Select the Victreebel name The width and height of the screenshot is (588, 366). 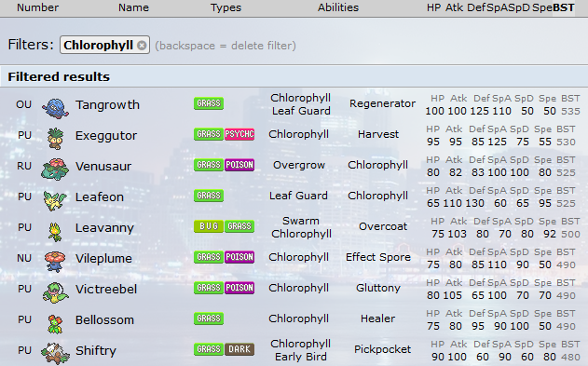[x=106, y=290]
